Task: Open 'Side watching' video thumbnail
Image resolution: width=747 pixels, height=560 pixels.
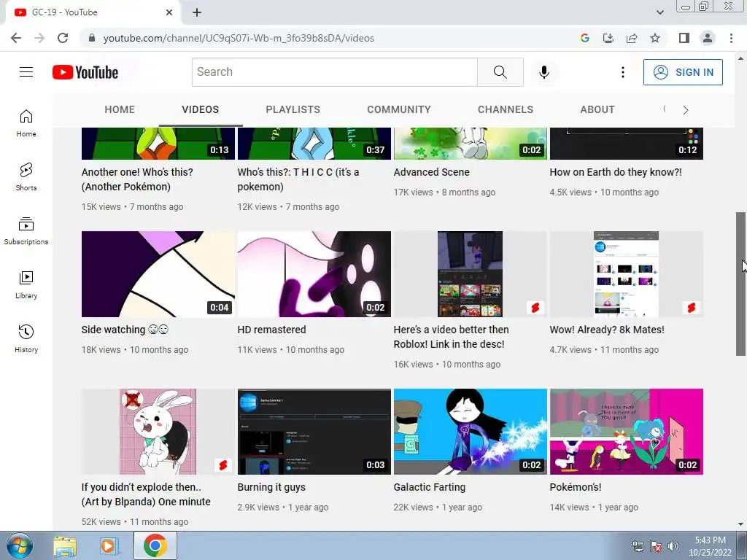Action: 158,274
